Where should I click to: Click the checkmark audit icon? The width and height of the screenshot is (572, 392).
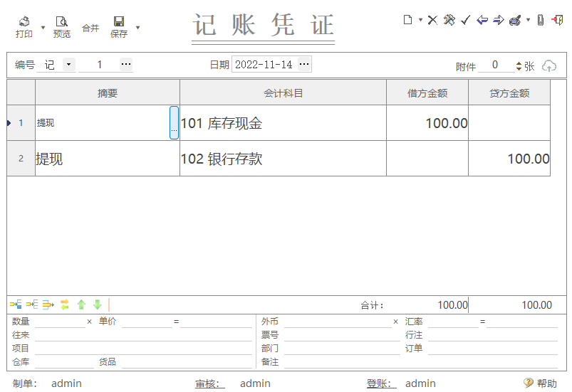point(465,20)
